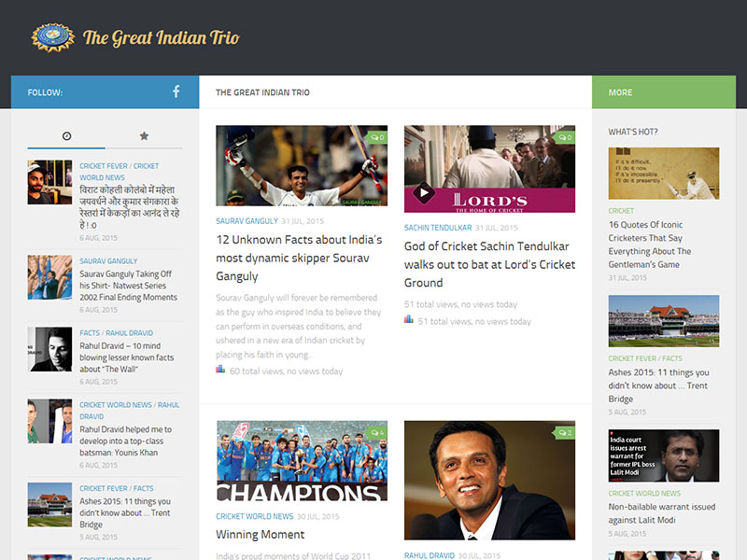Image resolution: width=747 pixels, height=560 pixels.
Task: Click 'WHAT'S HOT?' sidebar heading
Action: [x=633, y=132]
